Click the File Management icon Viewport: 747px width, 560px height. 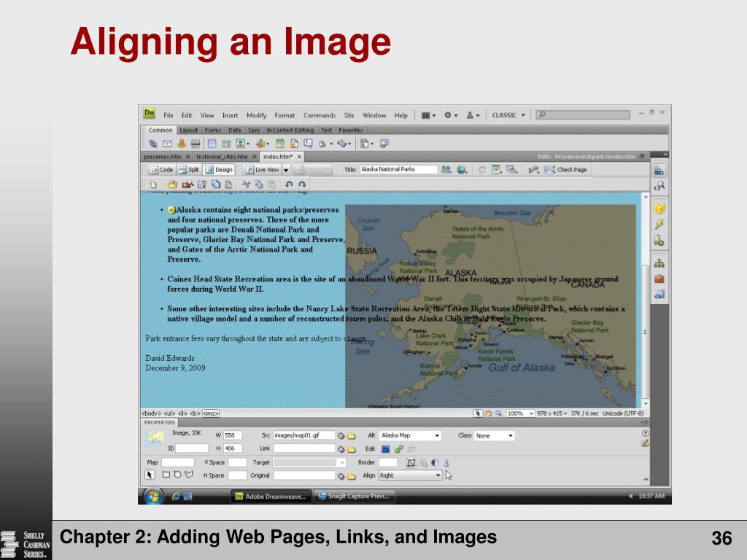(446, 169)
